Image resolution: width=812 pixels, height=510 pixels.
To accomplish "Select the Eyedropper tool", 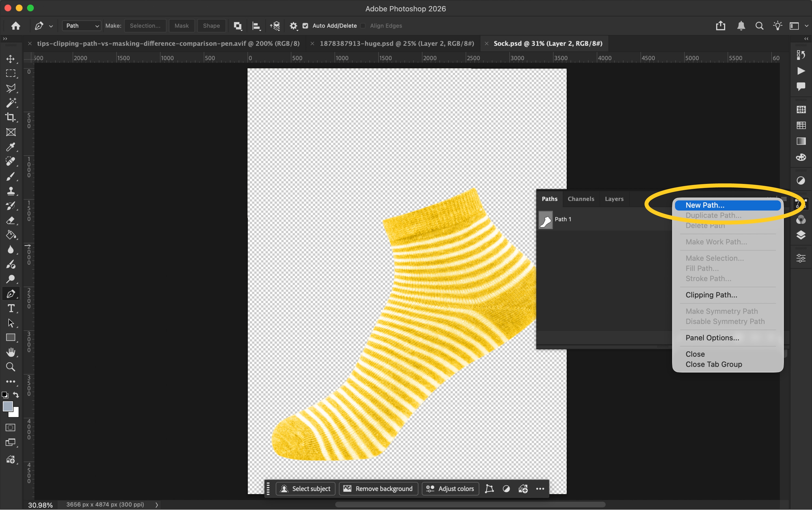I will coord(11,147).
